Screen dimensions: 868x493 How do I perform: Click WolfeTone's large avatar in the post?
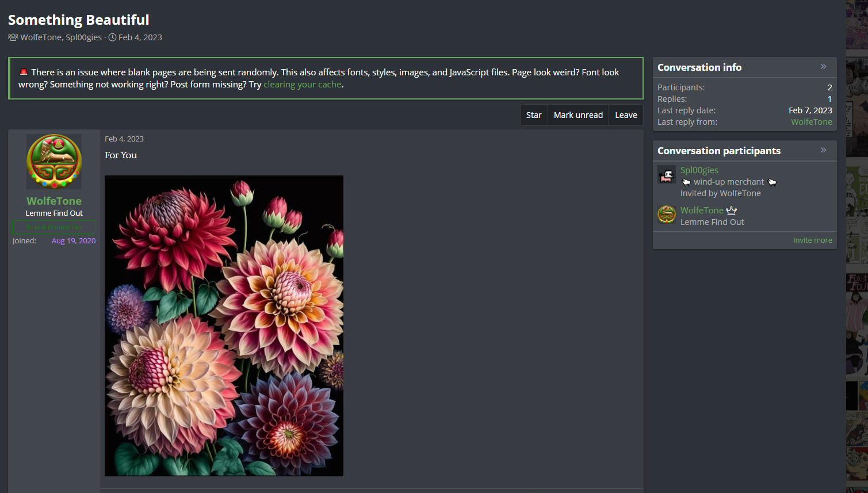pos(54,162)
